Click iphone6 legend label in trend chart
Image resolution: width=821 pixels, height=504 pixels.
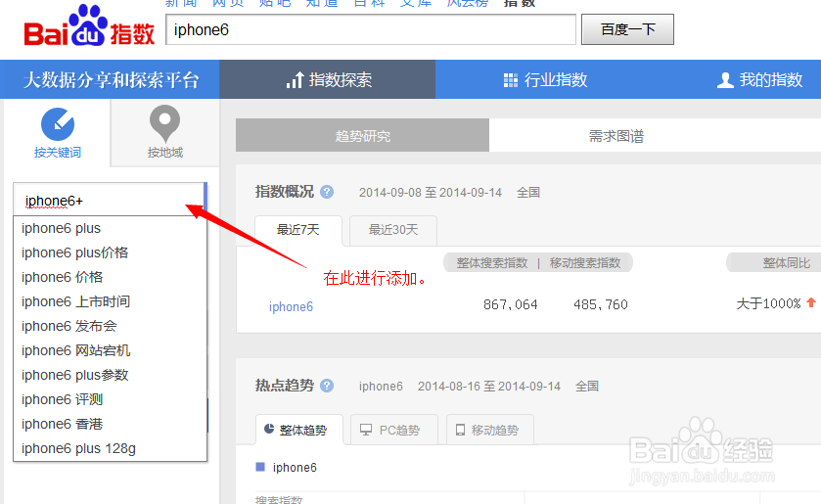[295, 468]
